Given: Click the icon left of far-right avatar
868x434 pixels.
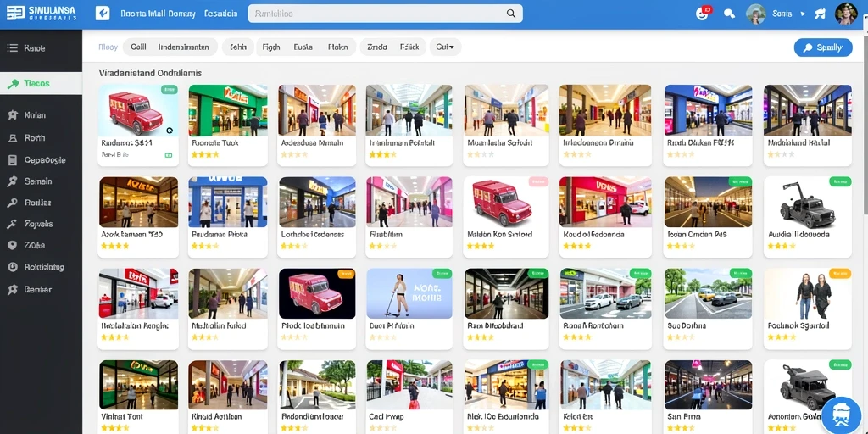Looking at the screenshot, I should click(x=821, y=14).
